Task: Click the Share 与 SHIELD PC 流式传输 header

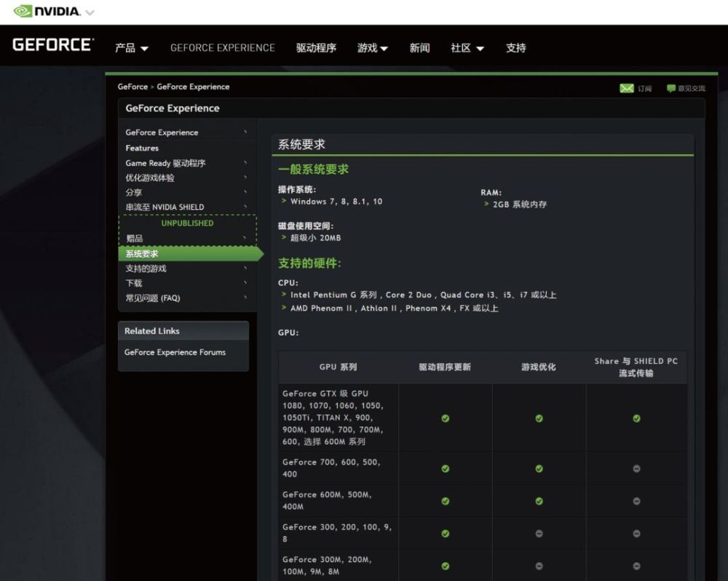Action: pos(636,367)
